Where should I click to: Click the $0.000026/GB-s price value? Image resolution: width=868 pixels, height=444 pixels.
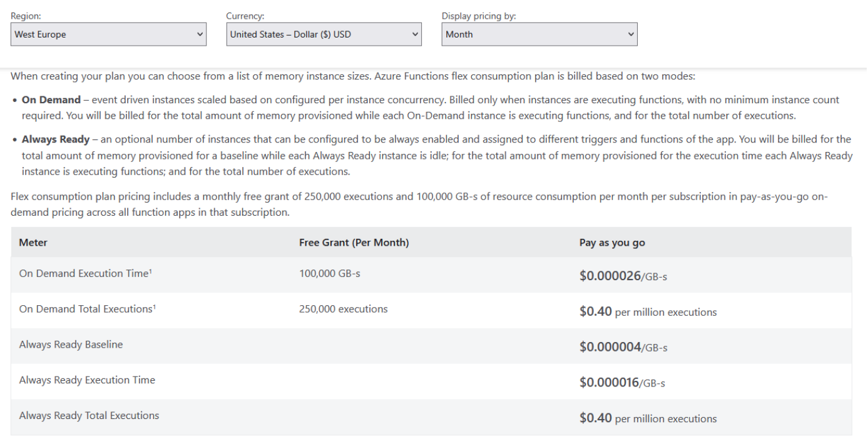pos(623,276)
